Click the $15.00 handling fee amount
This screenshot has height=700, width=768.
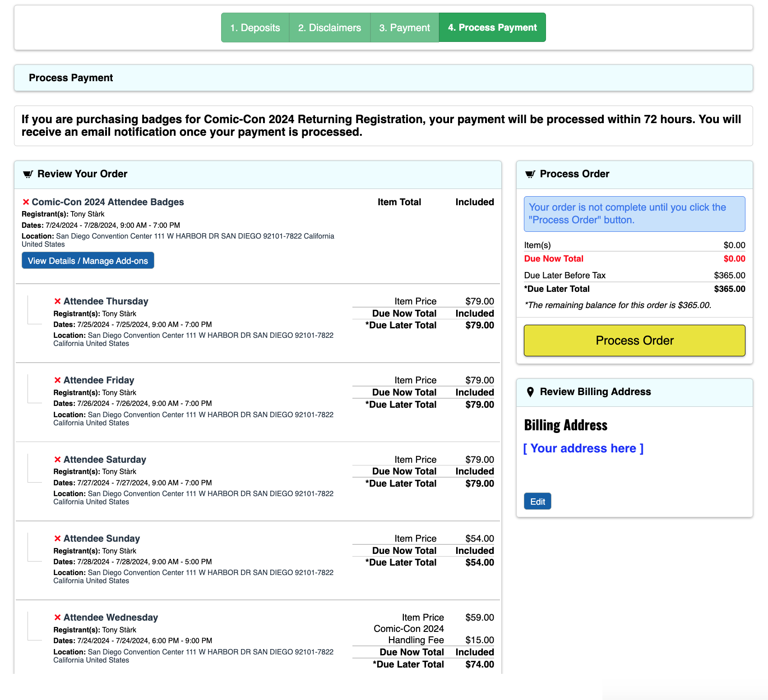(x=480, y=640)
